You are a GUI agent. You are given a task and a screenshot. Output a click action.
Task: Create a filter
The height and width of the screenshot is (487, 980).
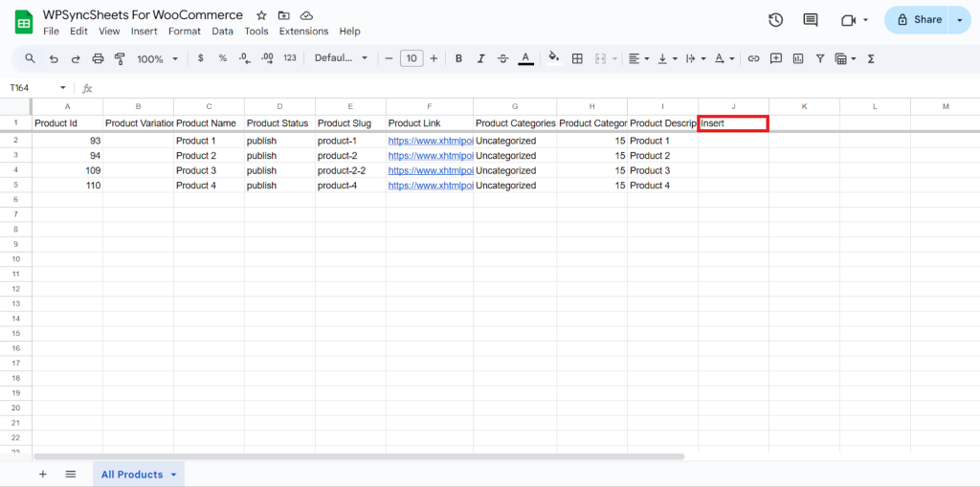tap(820, 58)
